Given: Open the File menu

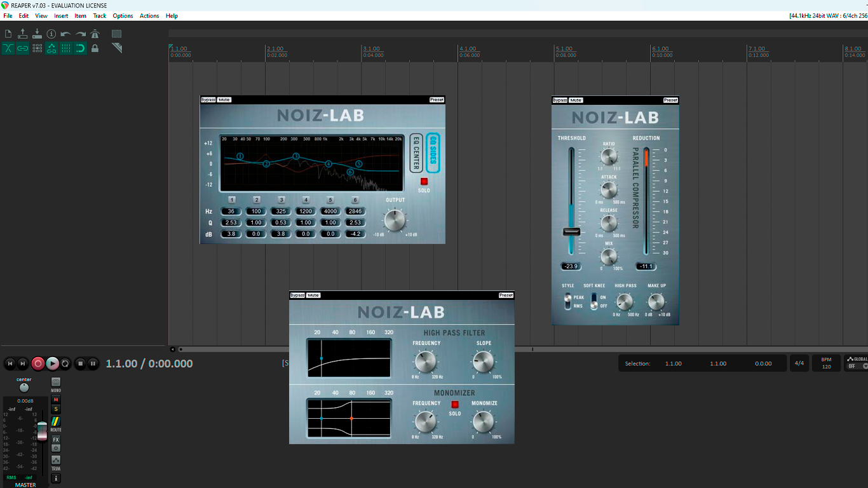Looking at the screenshot, I should (8, 16).
